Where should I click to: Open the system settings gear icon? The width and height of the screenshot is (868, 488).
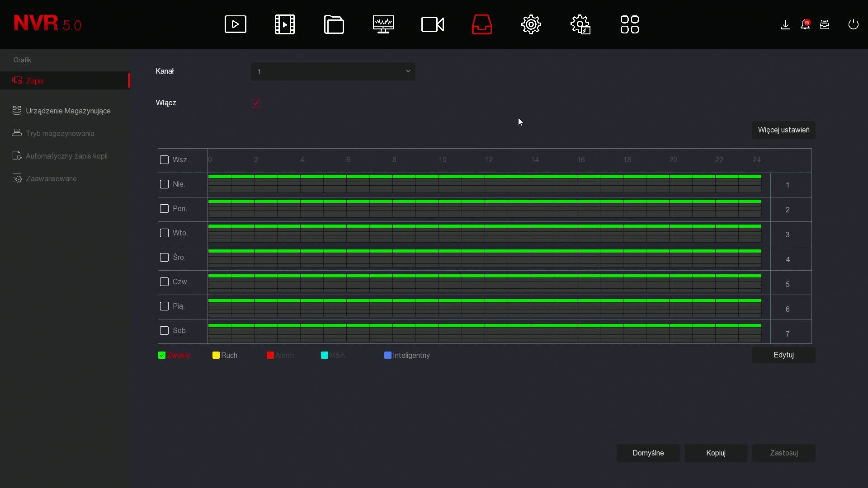pos(531,24)
